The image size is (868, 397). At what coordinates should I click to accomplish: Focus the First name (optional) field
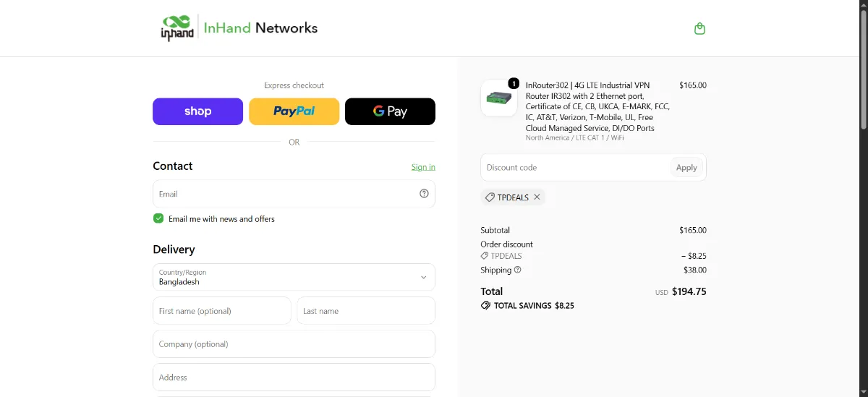pyautogui.click(x=222, y=310)
